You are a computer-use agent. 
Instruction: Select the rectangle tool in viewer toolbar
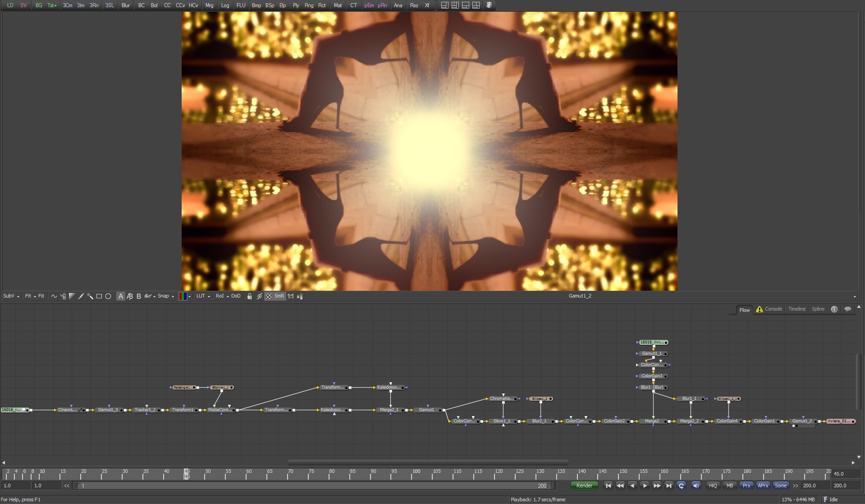pyautogui.click(x=99, y=296)
